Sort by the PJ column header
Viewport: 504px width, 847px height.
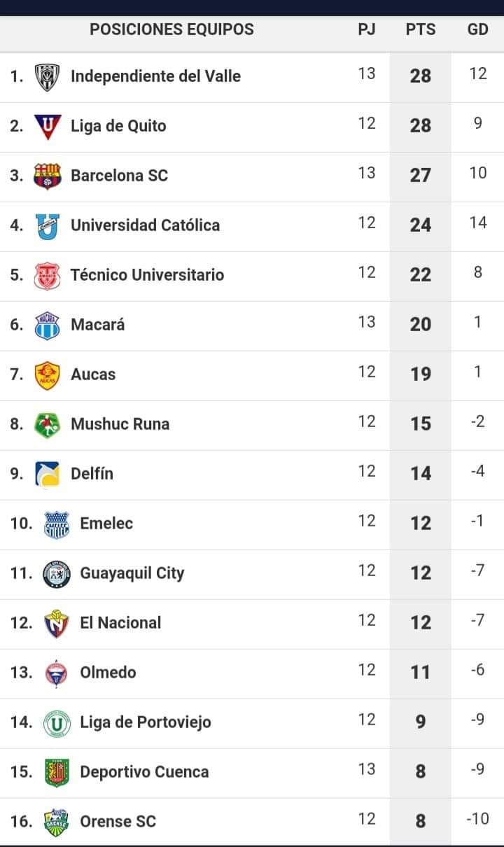[367, 29]
